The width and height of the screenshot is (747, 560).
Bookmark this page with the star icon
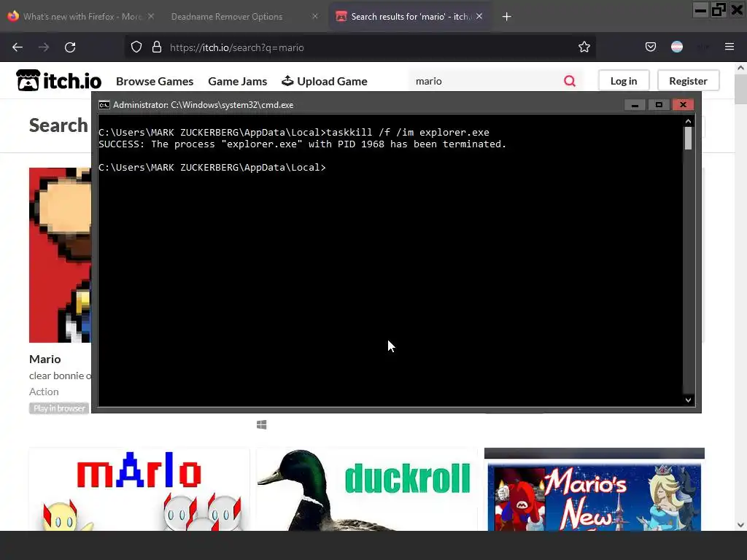[584, 47]
